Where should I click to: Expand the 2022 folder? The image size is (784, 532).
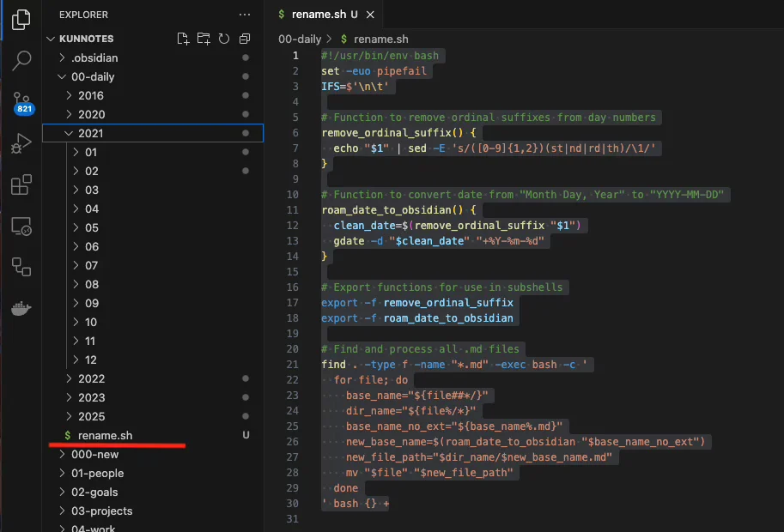pos(91,378)
